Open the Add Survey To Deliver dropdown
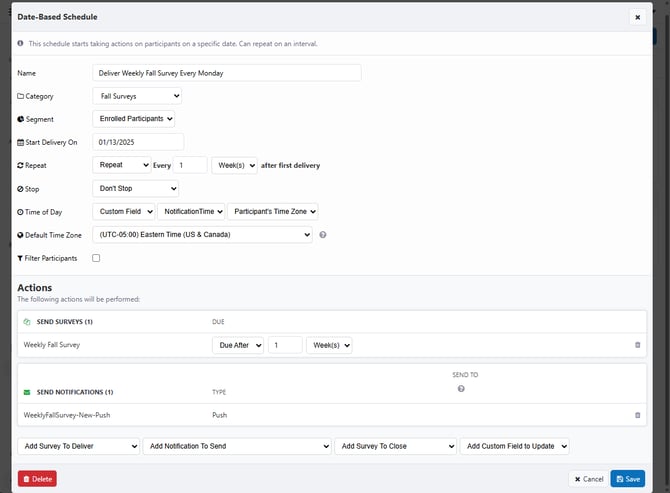The height and width of the screenshot is (493, 670). coord(78,446)
